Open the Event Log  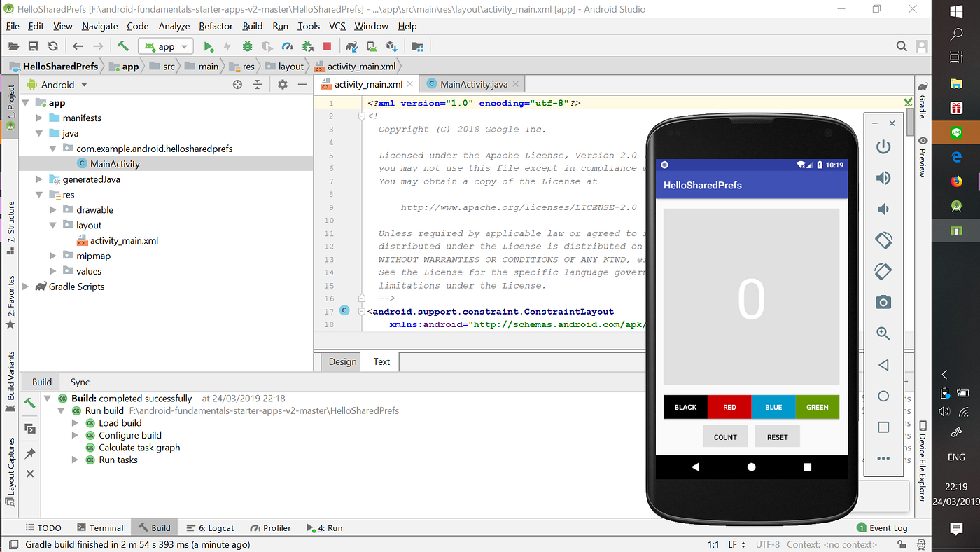[881, 527]
